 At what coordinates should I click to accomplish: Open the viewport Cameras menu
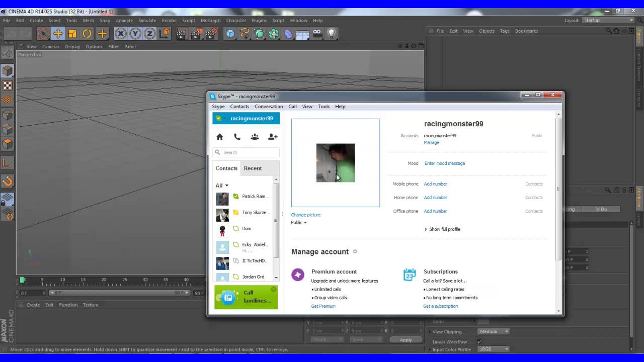coord(51,47)
